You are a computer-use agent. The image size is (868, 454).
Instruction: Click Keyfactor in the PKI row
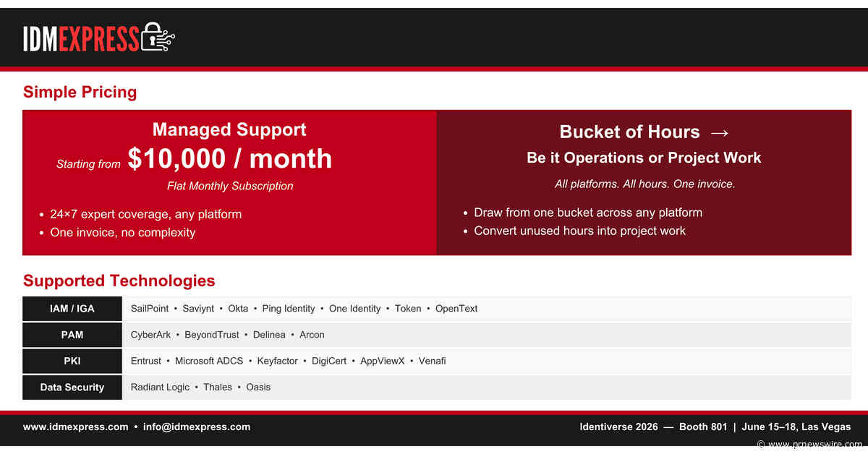[x=278, y=361]
